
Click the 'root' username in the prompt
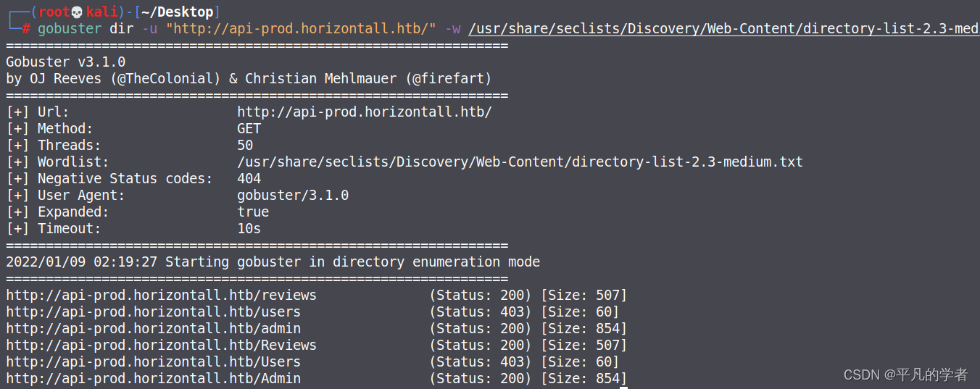pos(54,12)
